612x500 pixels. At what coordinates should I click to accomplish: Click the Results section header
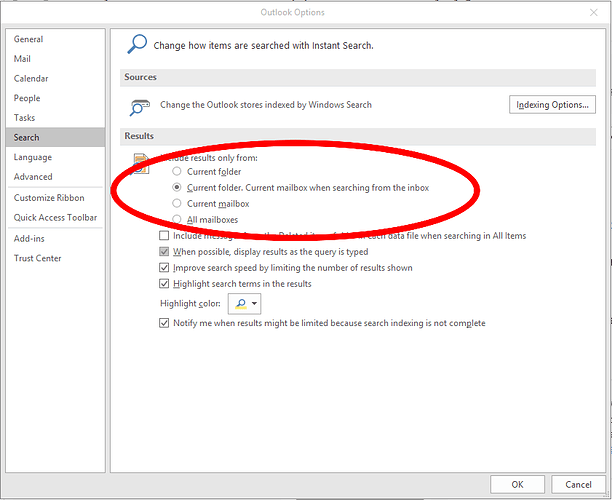358,136
